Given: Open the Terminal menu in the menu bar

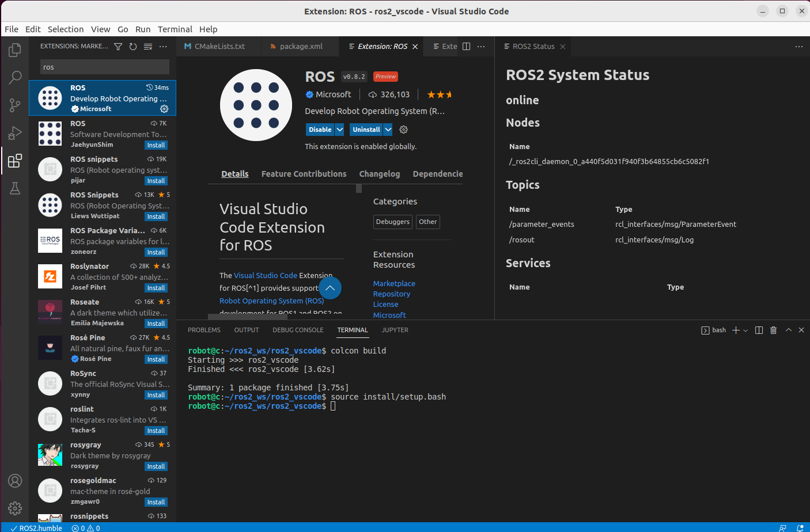Looking at the screenshot, I should tap(175, 29).
